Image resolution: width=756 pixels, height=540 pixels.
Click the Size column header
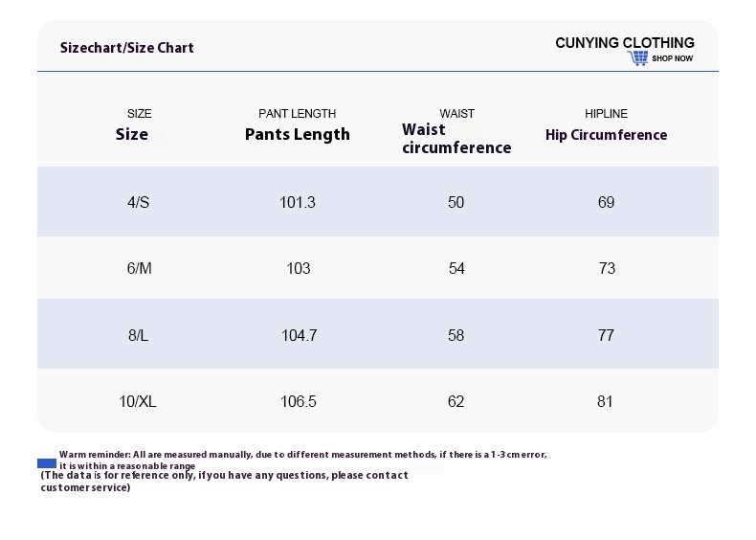point(132,134)
